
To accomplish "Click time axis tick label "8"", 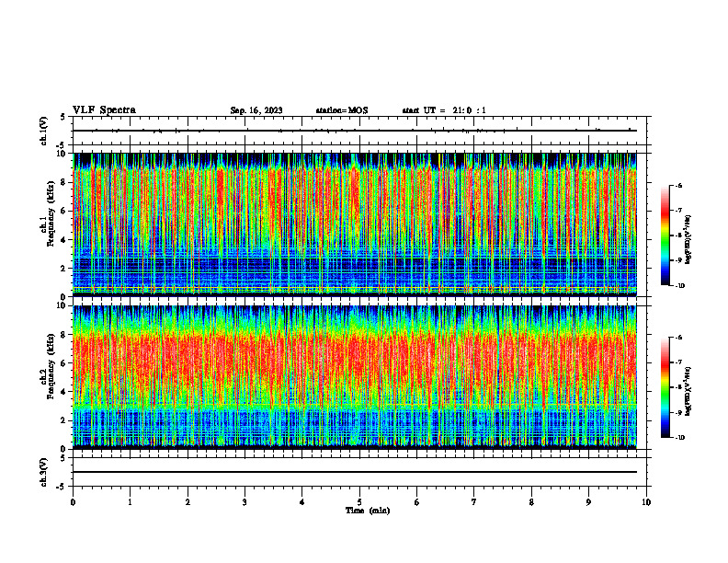I will [x=531, y=502].
